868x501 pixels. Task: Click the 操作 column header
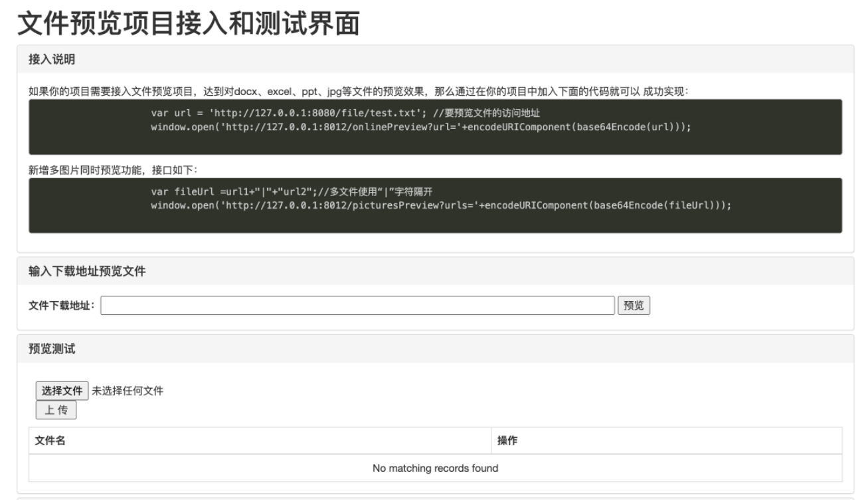tap(507, 441)
